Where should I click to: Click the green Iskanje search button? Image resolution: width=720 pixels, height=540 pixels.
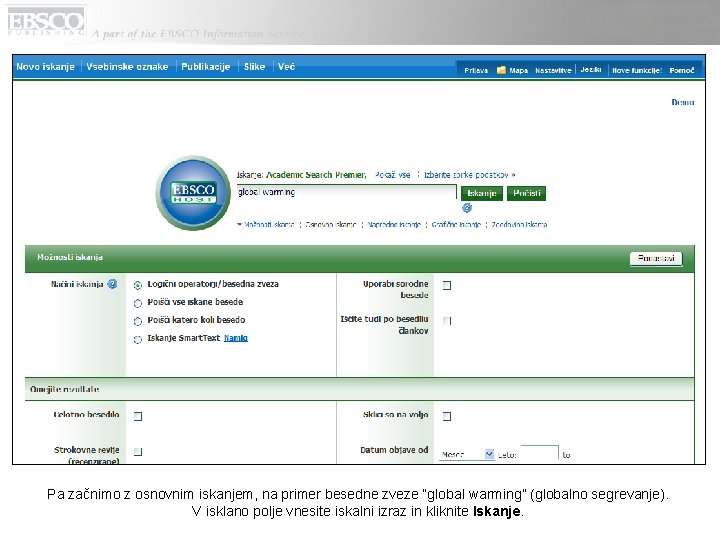point(482,193)
